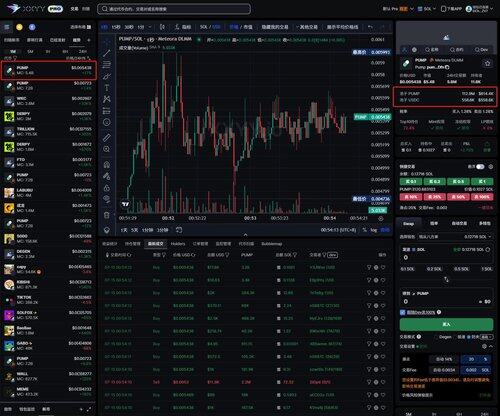Click the green buy 0.1 quick button
The image size is (500, 416).
tap(411, 182)
